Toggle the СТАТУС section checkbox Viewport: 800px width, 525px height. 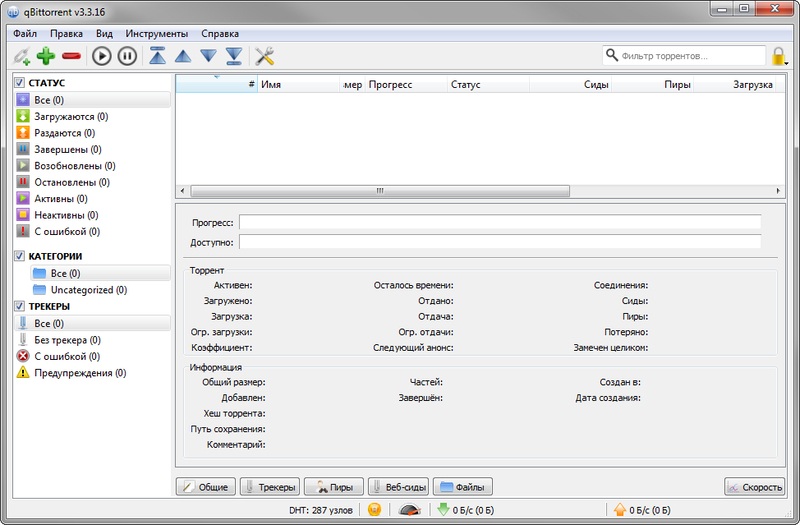point(20,82)
